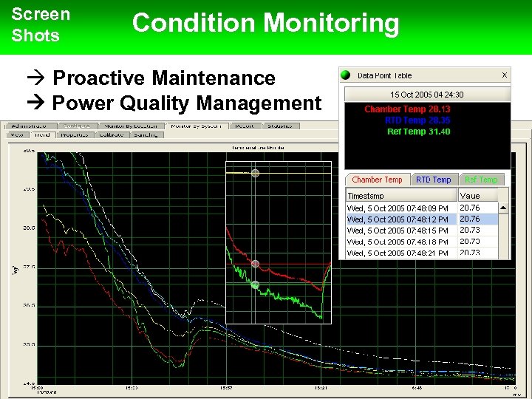Screen dimensions: 532x399
Task: Open the Sampling sub-tab
Action: 146,134
